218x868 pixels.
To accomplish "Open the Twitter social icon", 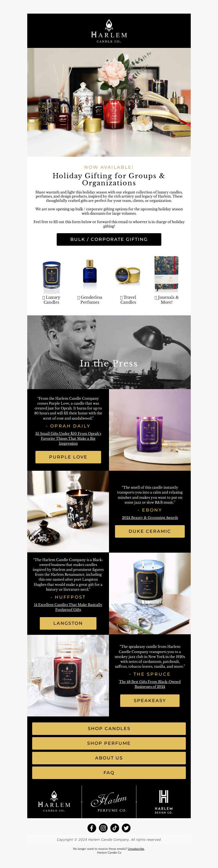I will coord(126,828).
